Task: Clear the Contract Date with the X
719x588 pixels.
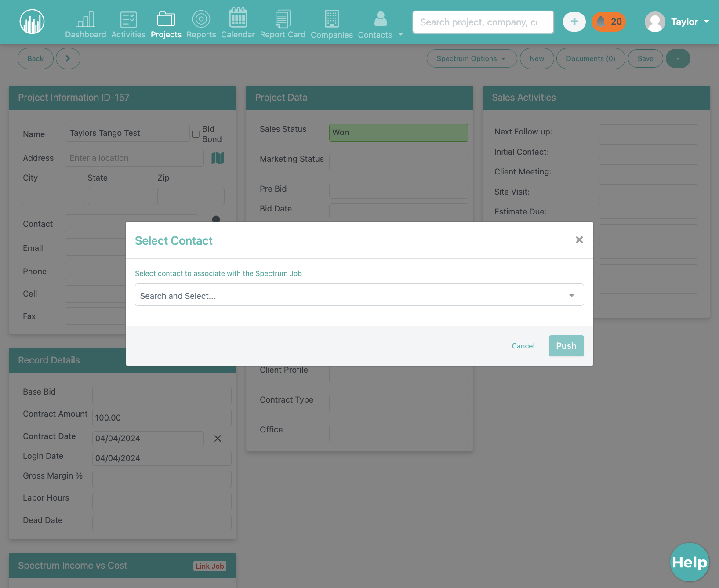Action: coord(218,439)
